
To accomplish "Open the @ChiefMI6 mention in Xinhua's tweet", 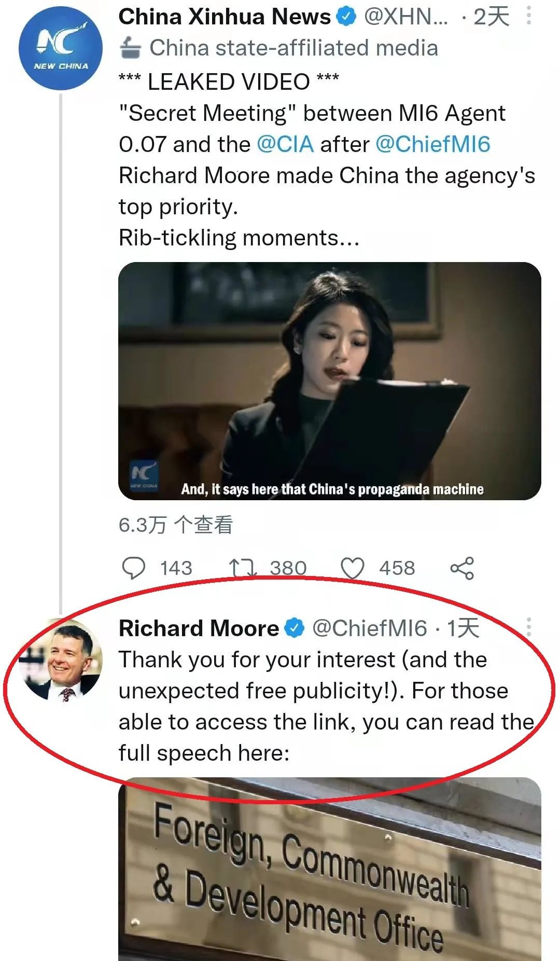I will 432,144.
